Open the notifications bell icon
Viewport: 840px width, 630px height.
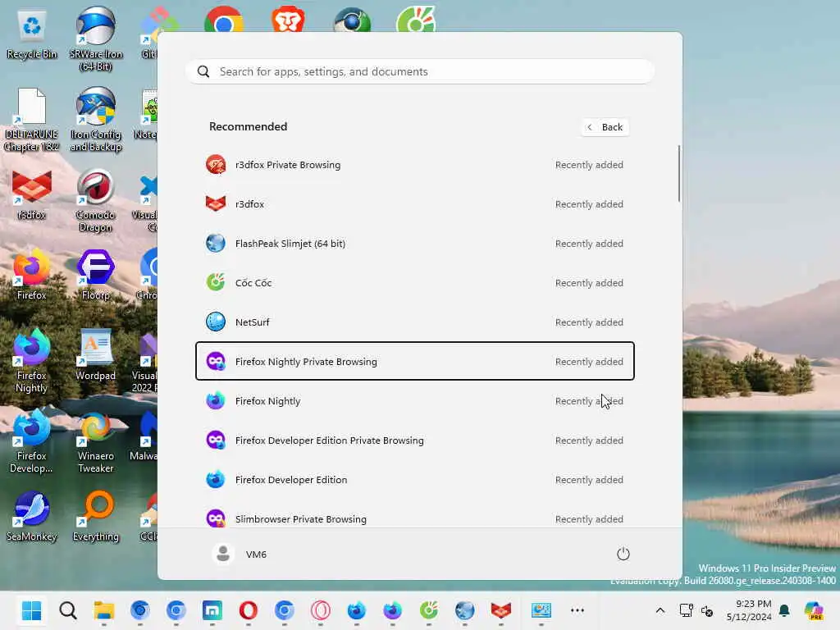click(x=784, y=610)
